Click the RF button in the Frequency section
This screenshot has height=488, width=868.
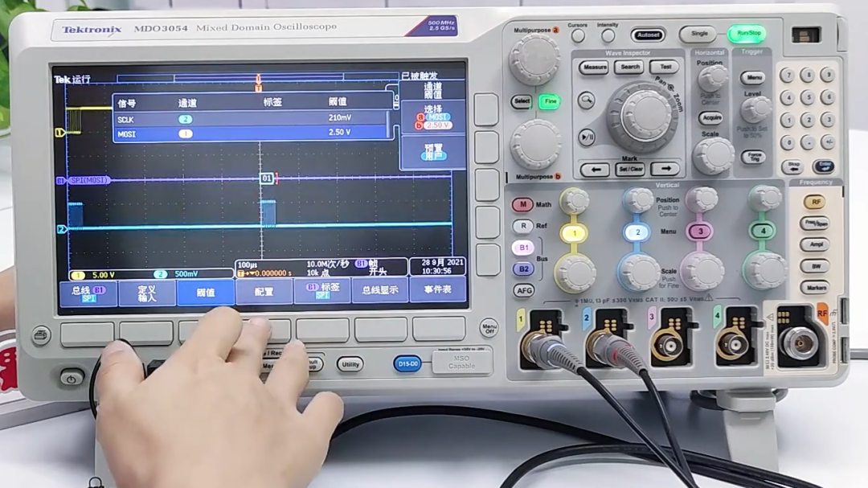[816, 202]
